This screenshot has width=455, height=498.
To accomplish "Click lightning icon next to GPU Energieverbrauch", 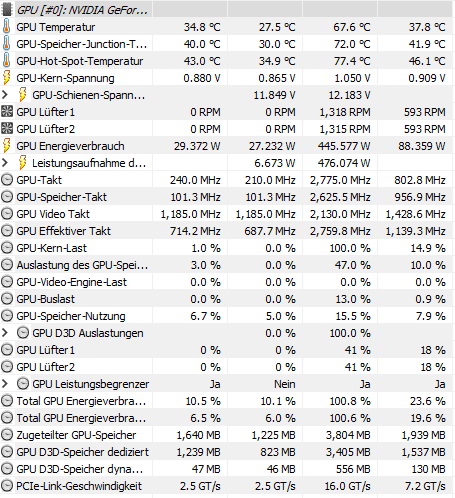I will [6, 146].
